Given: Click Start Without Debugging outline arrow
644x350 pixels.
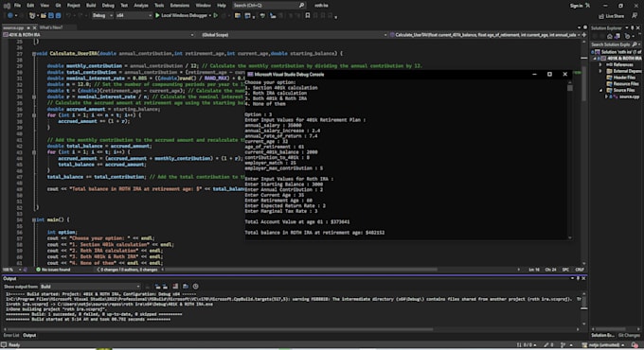Looking at the screenshot, I should pos(216,15).
